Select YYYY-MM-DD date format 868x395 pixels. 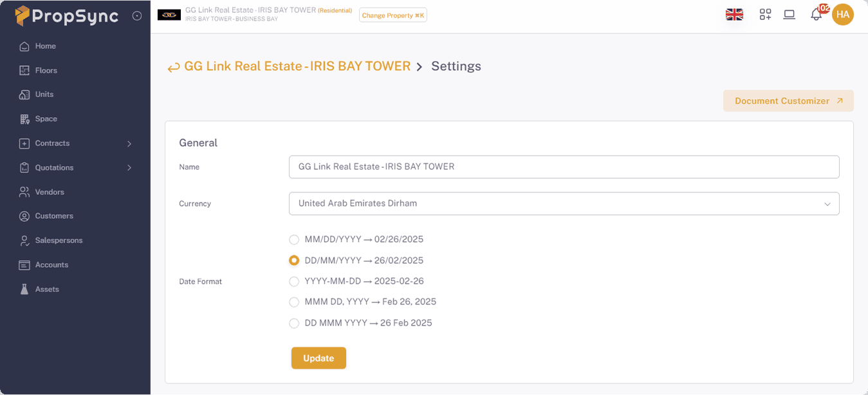coord(294,282)
